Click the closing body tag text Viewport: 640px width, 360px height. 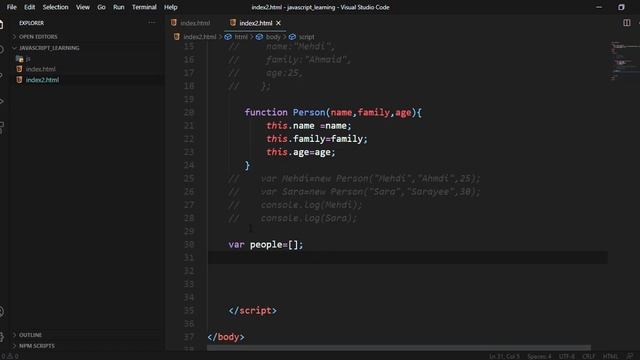click(x=226, y=337)
